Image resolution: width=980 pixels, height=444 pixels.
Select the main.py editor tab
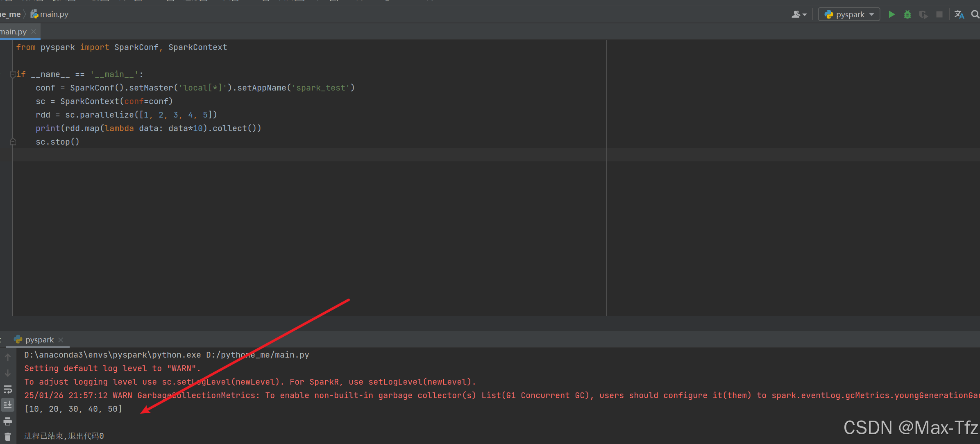[x=13, y=32]
